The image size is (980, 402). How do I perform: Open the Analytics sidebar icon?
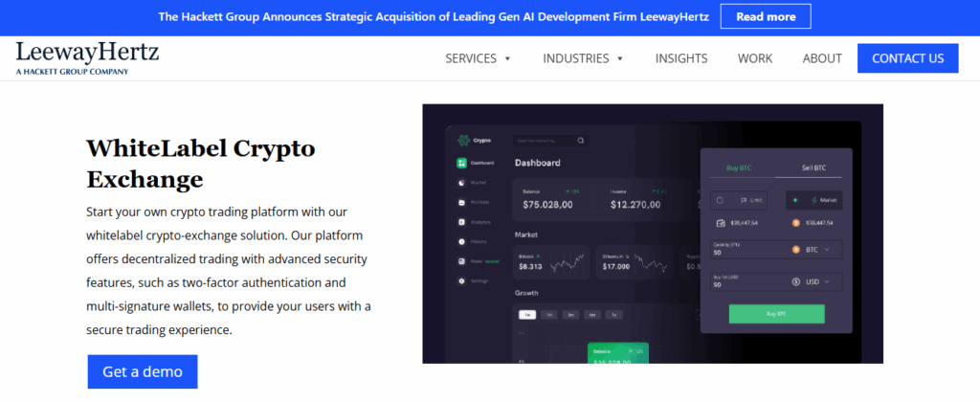[461, 222]
